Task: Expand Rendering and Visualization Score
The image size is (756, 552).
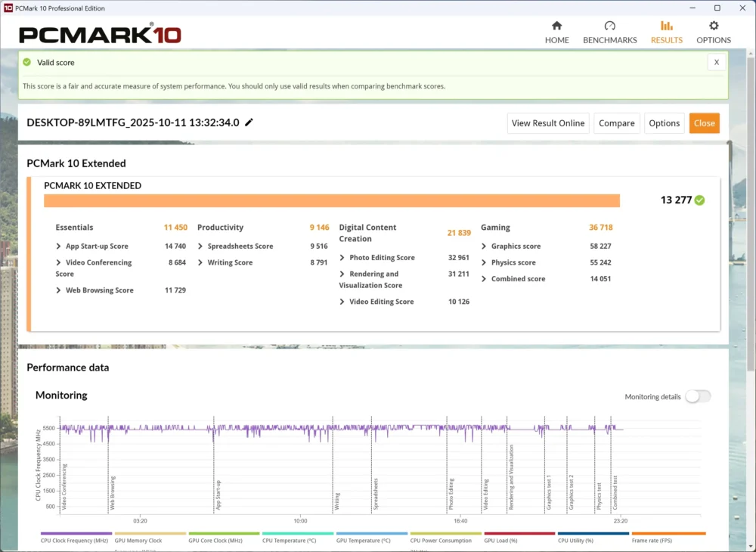Action: (x=342, y=274)
